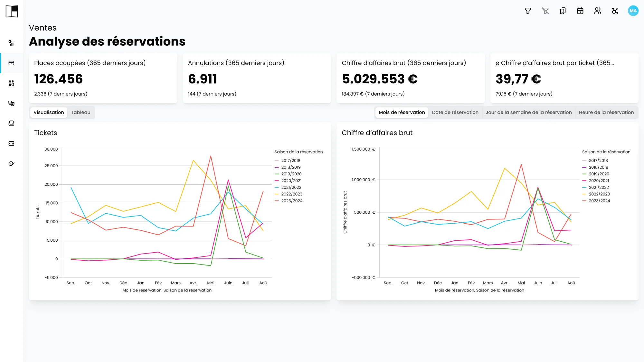Click the Places occupées value 126.456
This screenshot has width=644, height=362.
58,79
